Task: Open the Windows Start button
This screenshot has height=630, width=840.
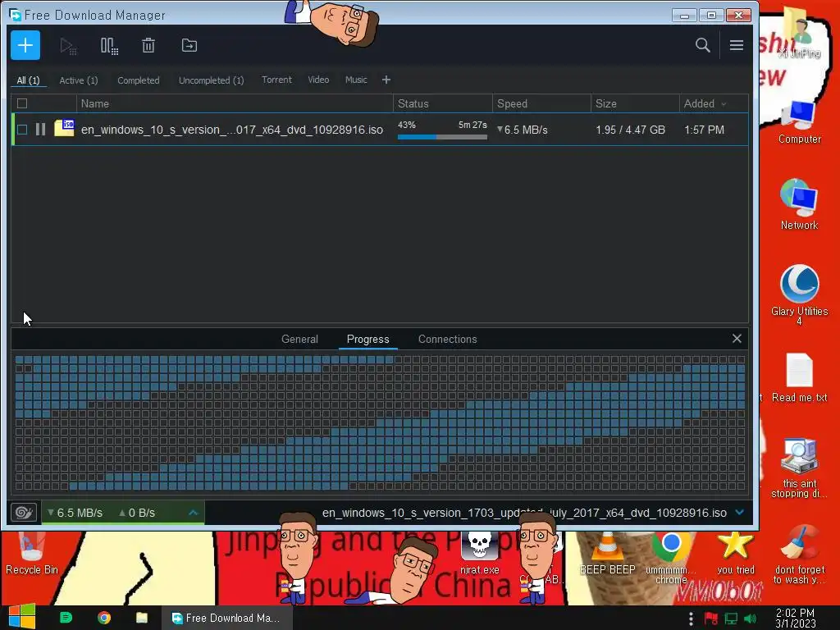Action: (x=22, y=617)
